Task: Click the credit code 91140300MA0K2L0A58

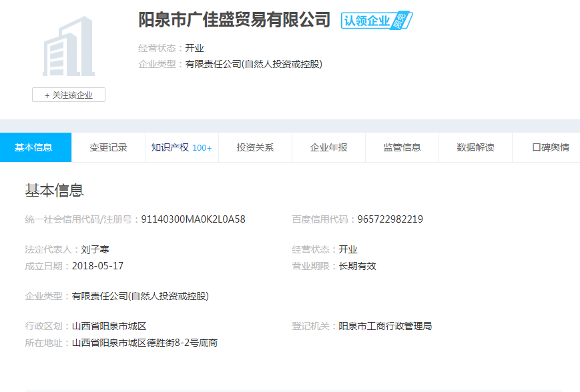Action: [x=193, y=219]
